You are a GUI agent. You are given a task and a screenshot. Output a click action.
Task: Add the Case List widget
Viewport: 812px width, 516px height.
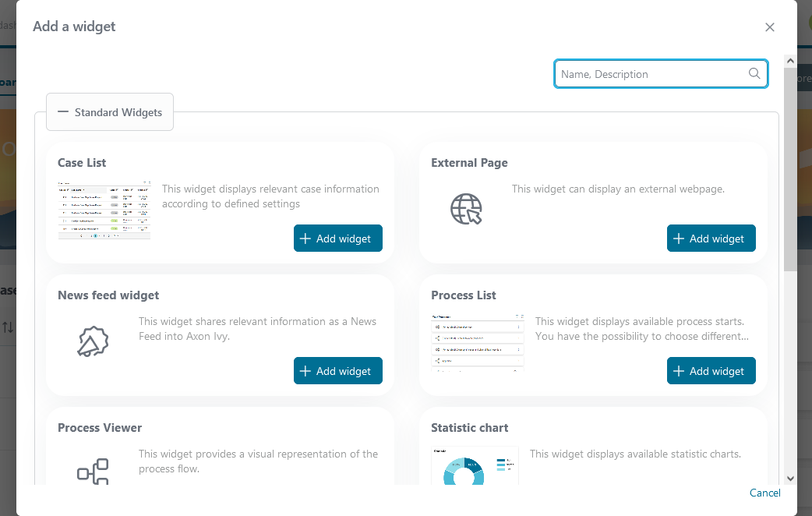337,239
